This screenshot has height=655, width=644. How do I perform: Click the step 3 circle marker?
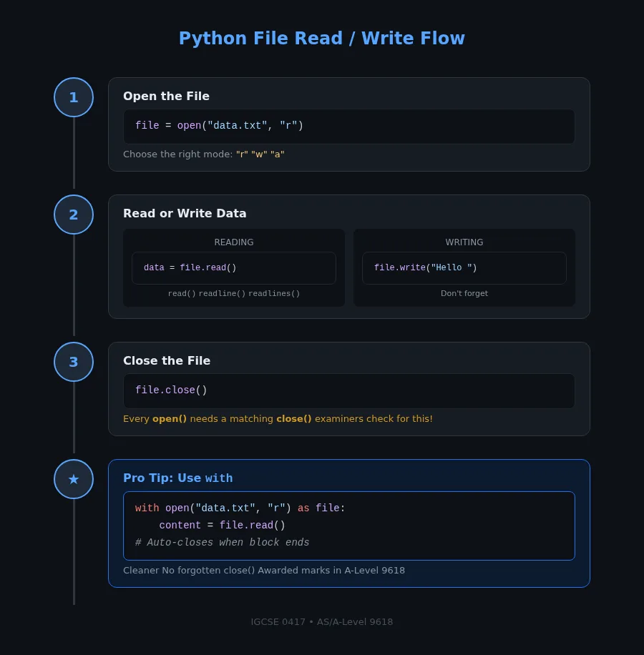pyautogui.click(x=74, y=362)
